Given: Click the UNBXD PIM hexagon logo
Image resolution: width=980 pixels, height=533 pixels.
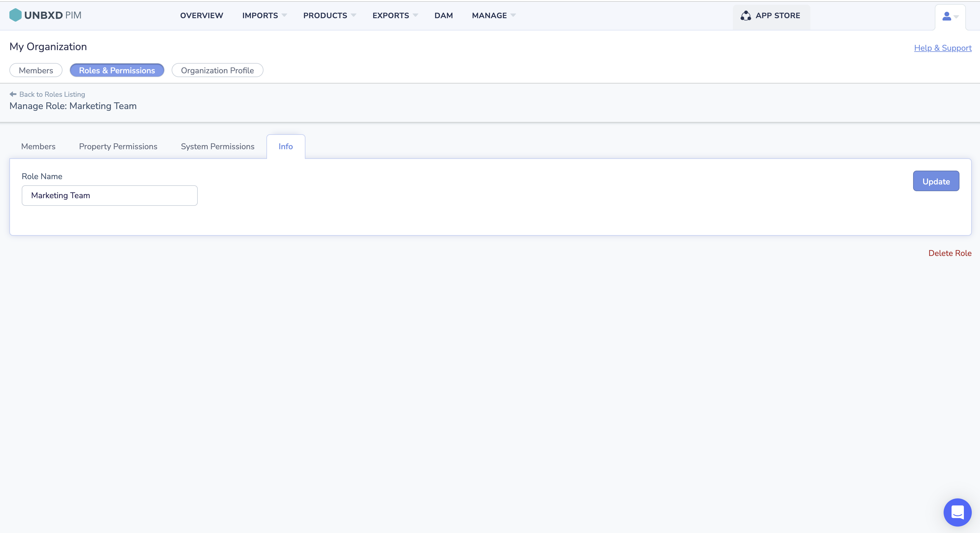Looking at the screenshot, I should (15, 15).
